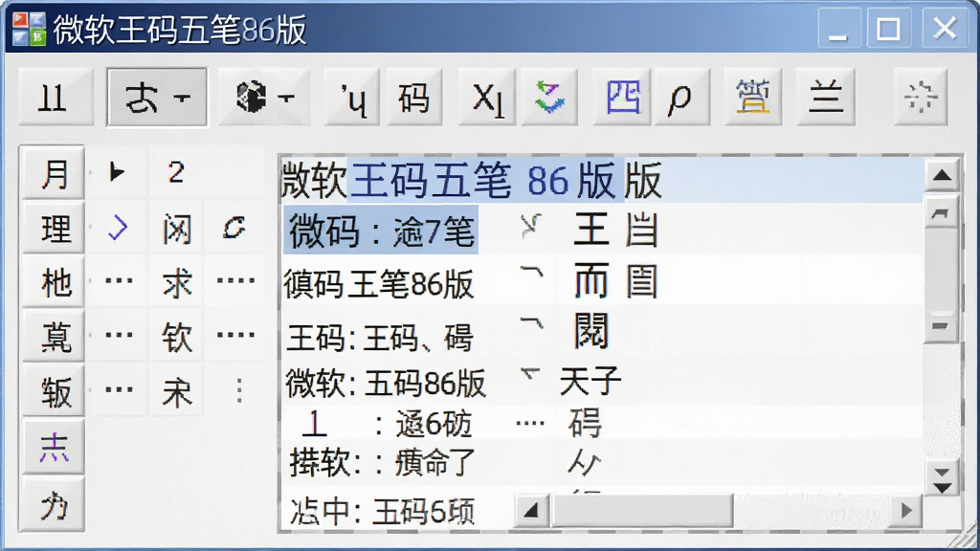980x551 pixels.
Task: Select the blue 四 toolbar icon
Action: click(x=622, y=98)
